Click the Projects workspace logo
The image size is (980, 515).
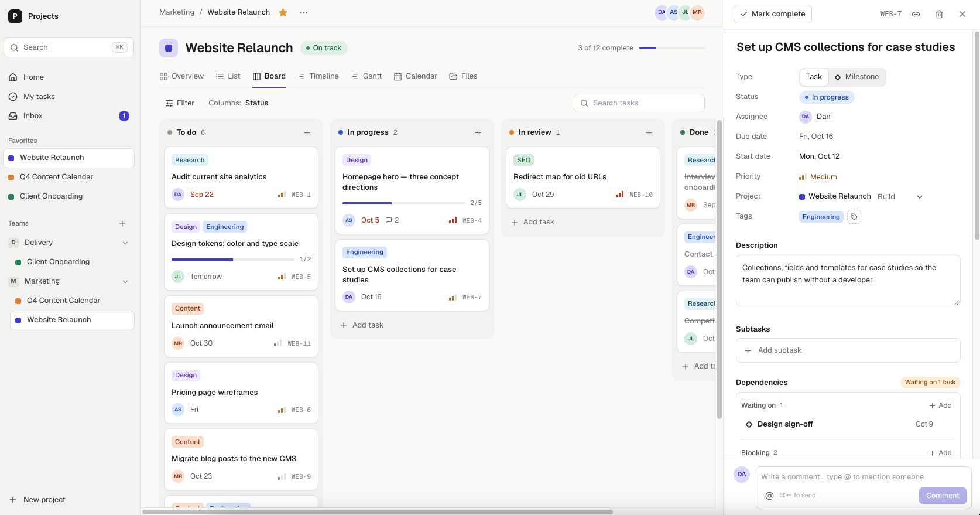(15, 16)
